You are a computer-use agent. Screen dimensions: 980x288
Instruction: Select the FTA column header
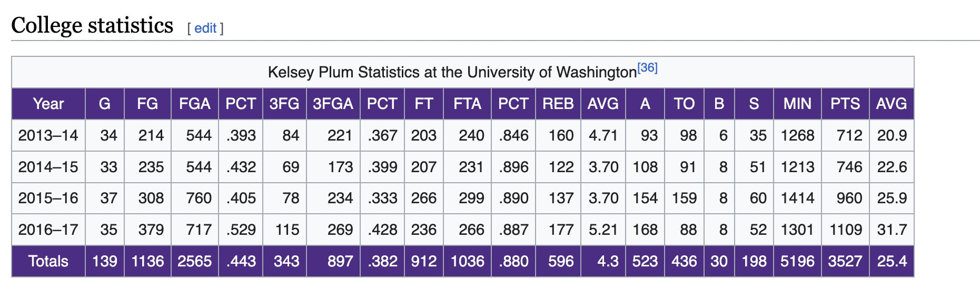tap(467, 104)
